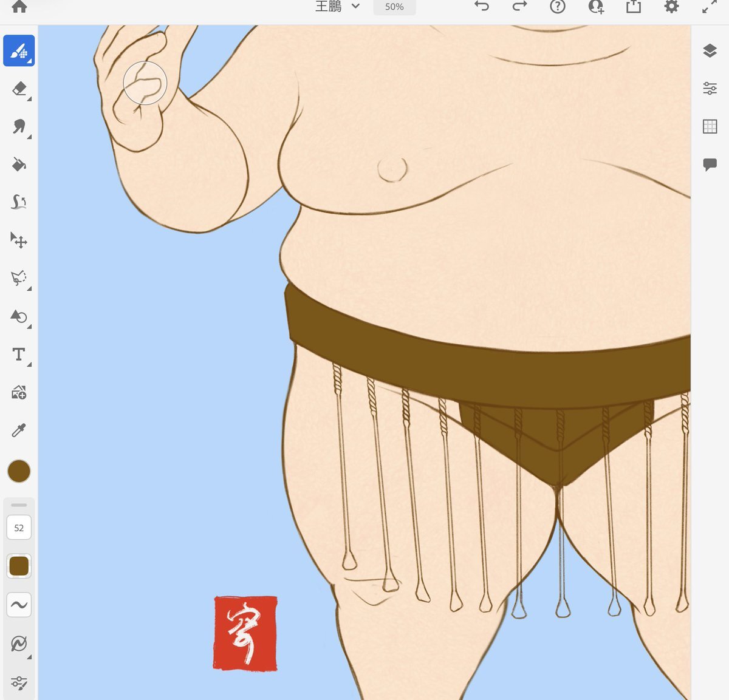This screenshot has width=729, height=700.
Task: Pick the Eyedropper tool
Action: 19,430
